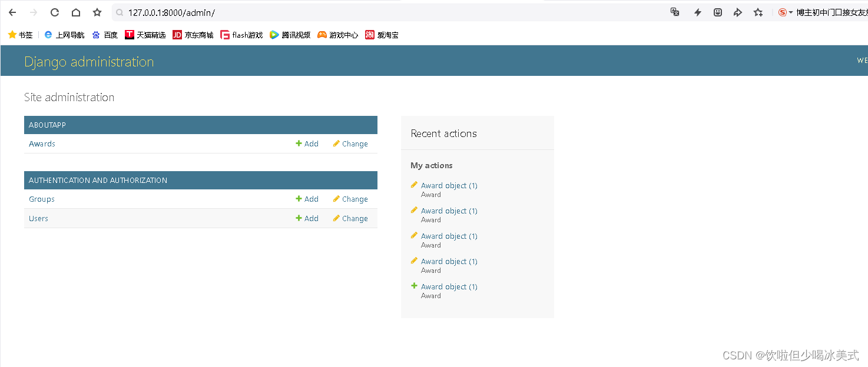The height and width of the screenshot is (367, 868).
Task: Open the first Award object recent action
Action: pyautogui.click(x=449, y=185)
